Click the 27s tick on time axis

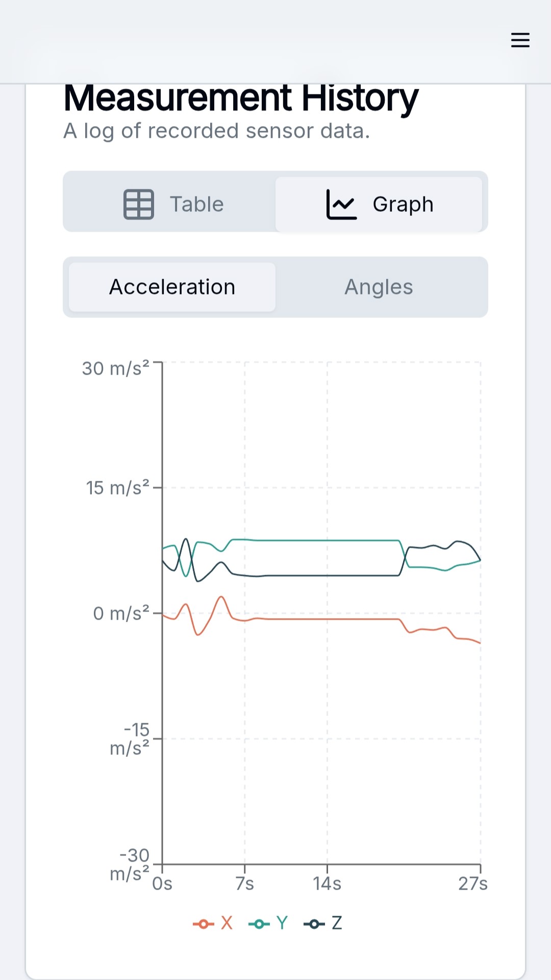coord(472,883)
